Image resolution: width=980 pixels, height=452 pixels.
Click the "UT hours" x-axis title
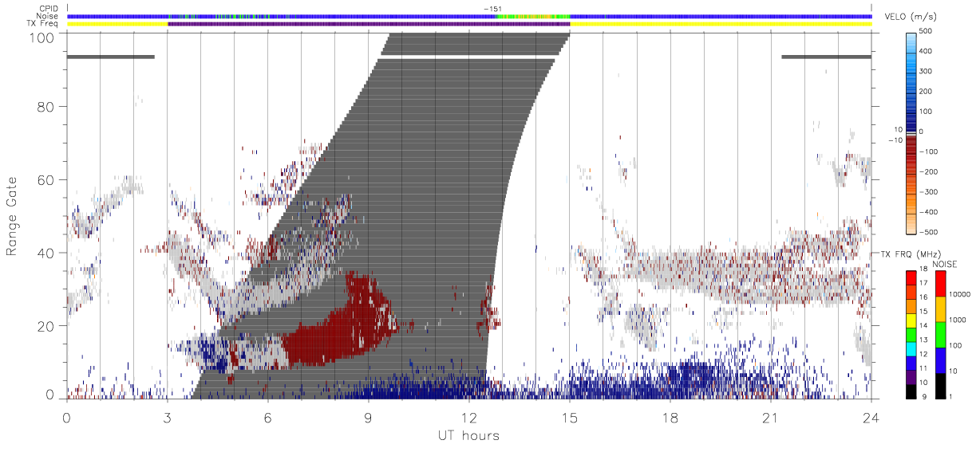[468, 435]
